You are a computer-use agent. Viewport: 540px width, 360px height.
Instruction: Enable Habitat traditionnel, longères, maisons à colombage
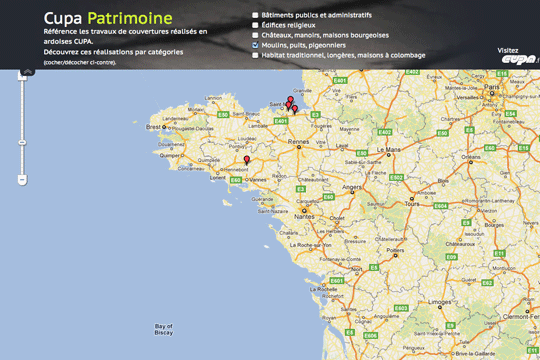click(x=255, y=55)
